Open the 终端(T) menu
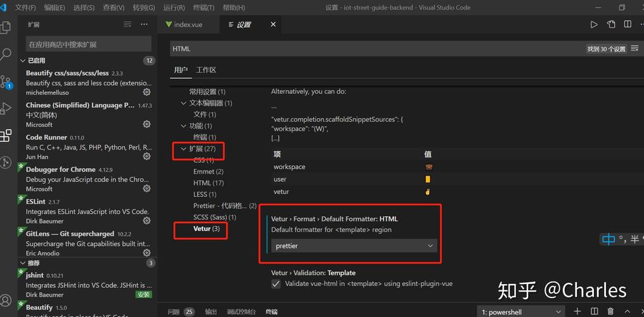The width and height of the screenshot is (644, 317). pos(203,8)
